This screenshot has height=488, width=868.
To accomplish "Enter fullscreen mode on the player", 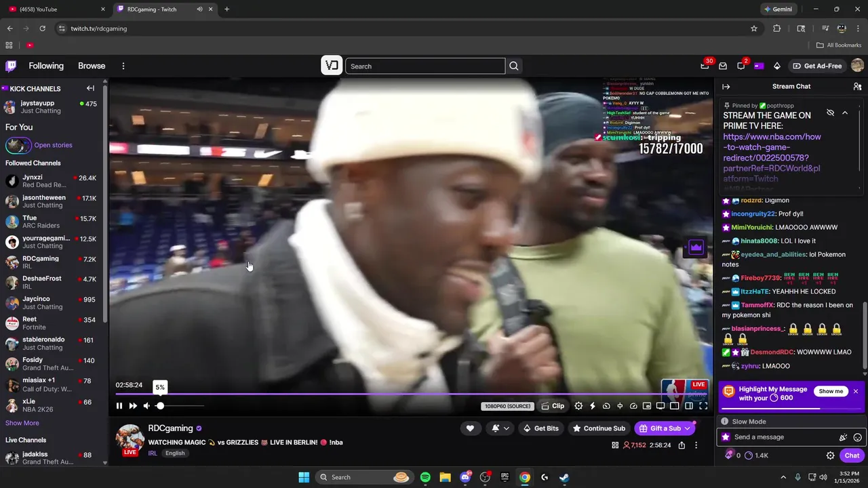I will click(x=703, y=406).
